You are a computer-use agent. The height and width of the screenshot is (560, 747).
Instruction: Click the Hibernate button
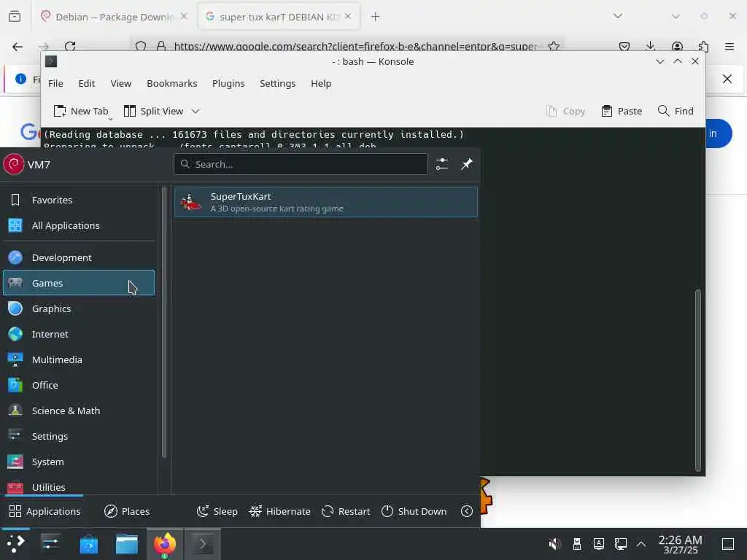coord(280,511)
